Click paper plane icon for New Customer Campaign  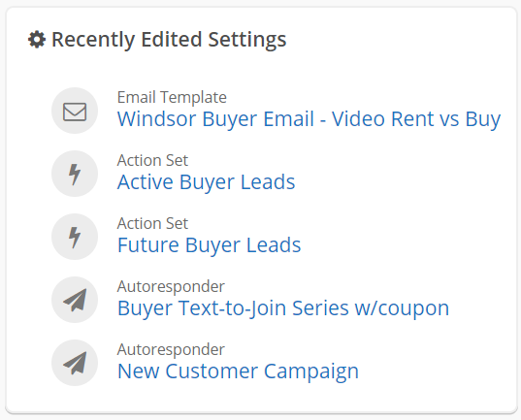(75, 363)
